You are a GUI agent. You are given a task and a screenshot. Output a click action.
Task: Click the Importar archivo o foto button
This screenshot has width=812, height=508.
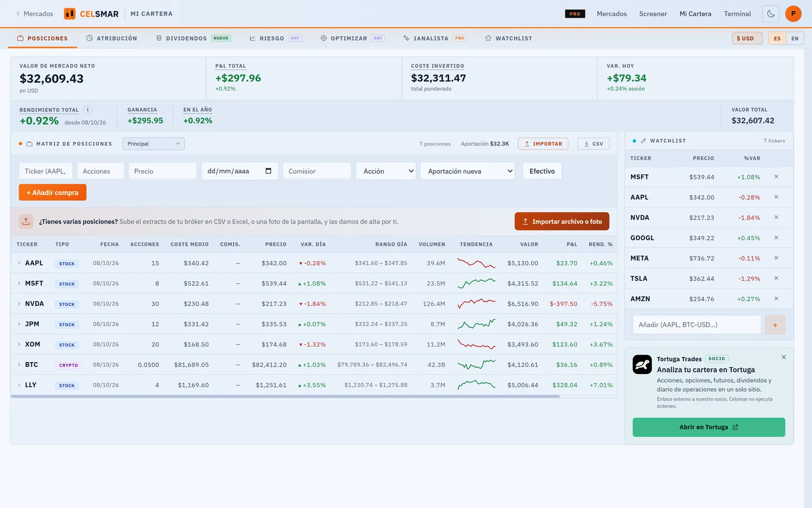click(562, 221)
